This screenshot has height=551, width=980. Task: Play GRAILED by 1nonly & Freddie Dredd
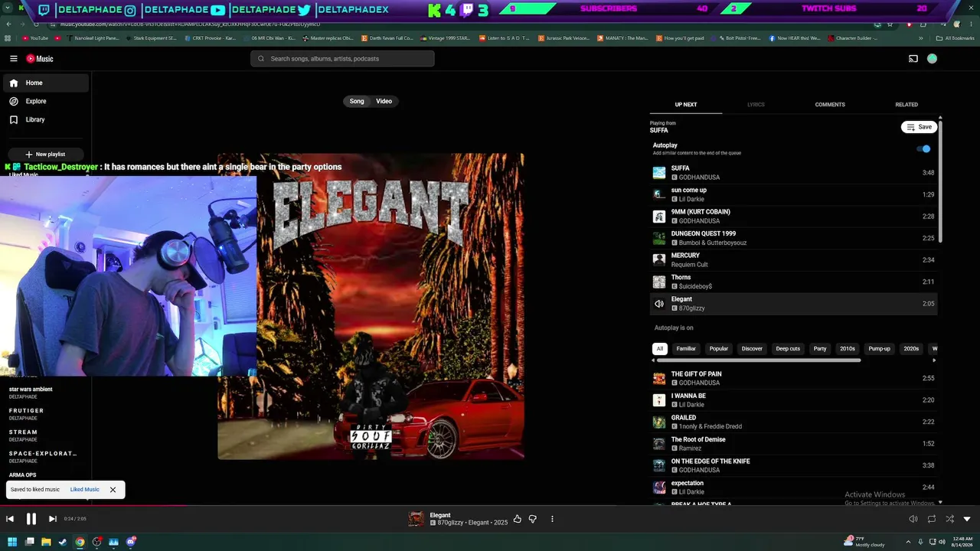793,422
